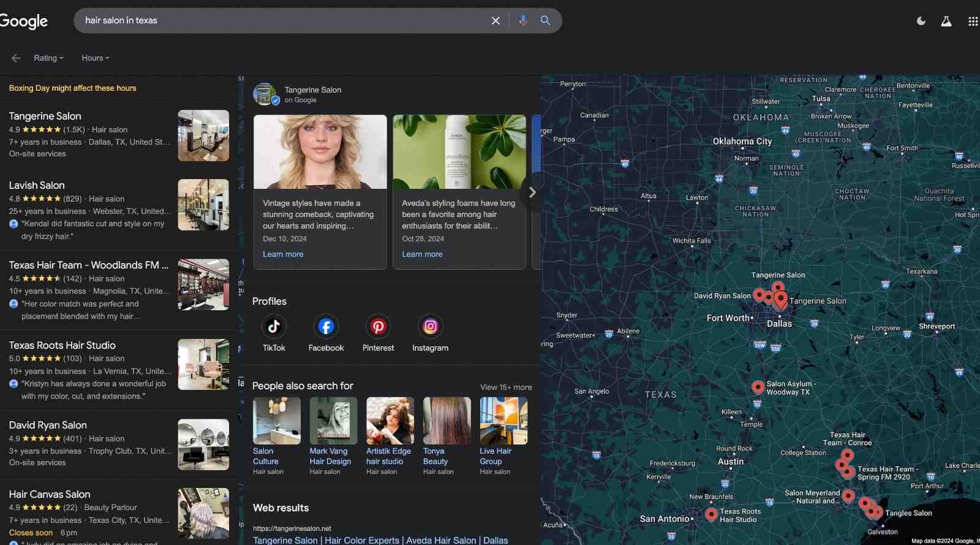Click the Salon Culture thumbnail
Viewport: 980px width, 545px height.
[x=276, y=421]
